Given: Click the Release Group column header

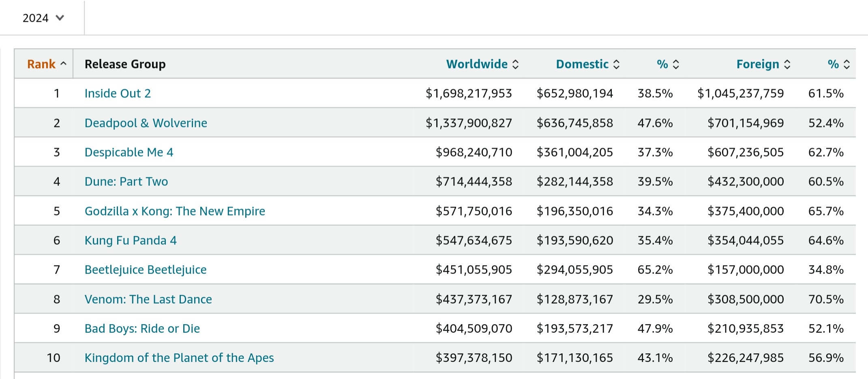Looking at the screenshot, I should (125, 64).
